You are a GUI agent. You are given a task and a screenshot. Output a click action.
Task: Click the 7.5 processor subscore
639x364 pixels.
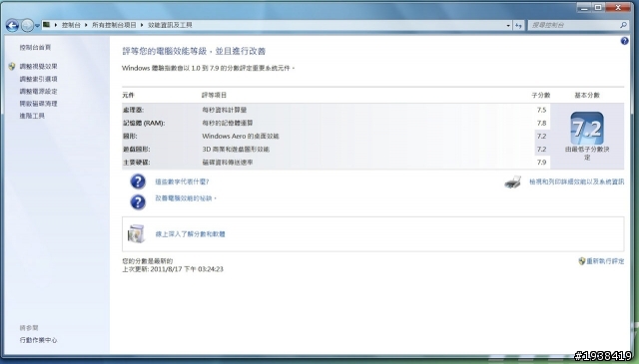click(541, 110)
